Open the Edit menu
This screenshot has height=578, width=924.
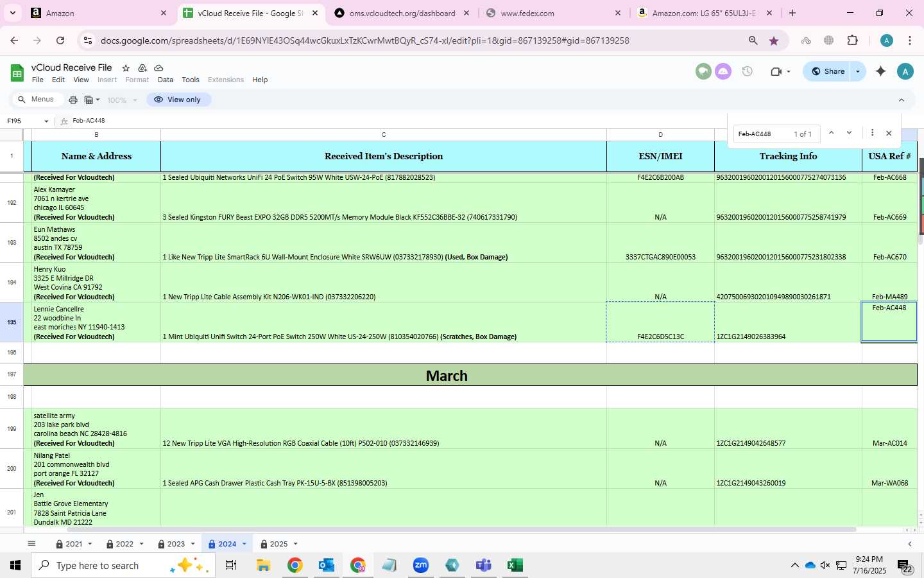click(58, 80)
